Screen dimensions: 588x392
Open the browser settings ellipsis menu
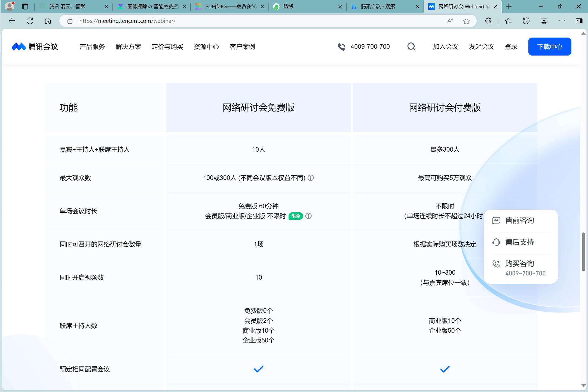pos(562,21)
